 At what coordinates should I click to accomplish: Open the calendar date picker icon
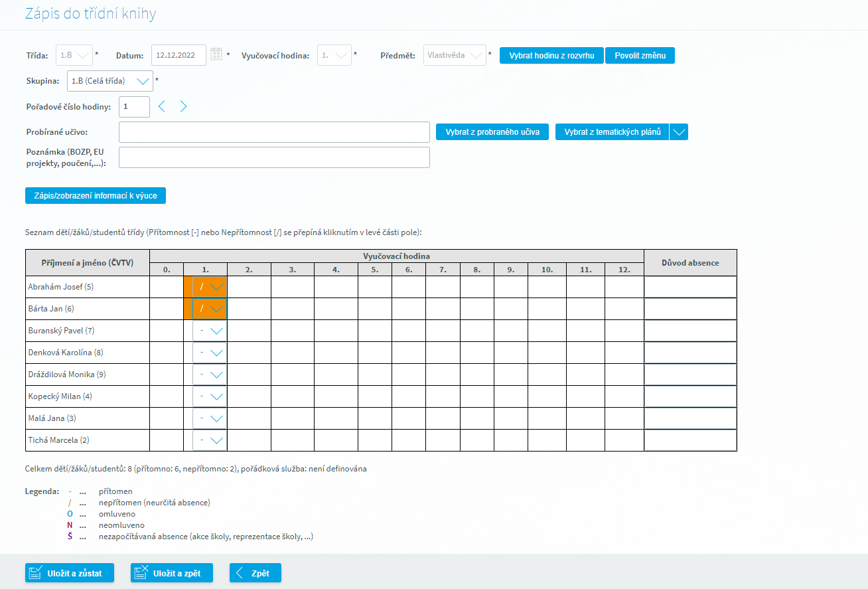[216, 54]
